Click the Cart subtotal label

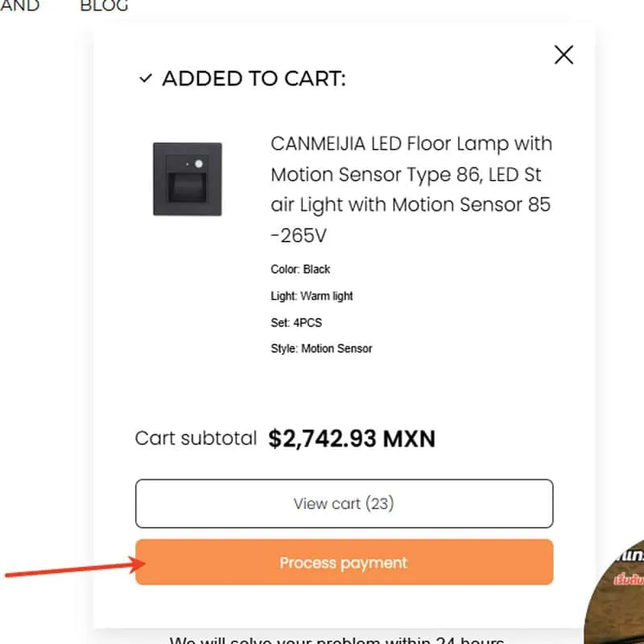(196, 439)
